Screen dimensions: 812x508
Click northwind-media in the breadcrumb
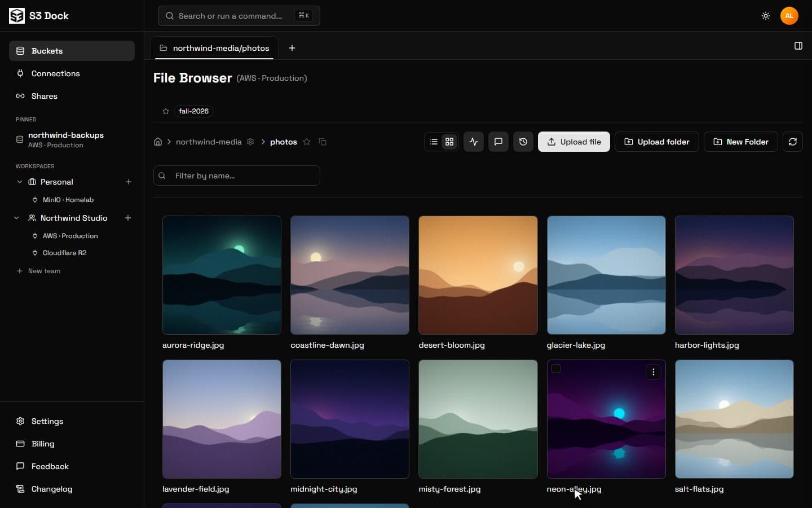(209, 142)
